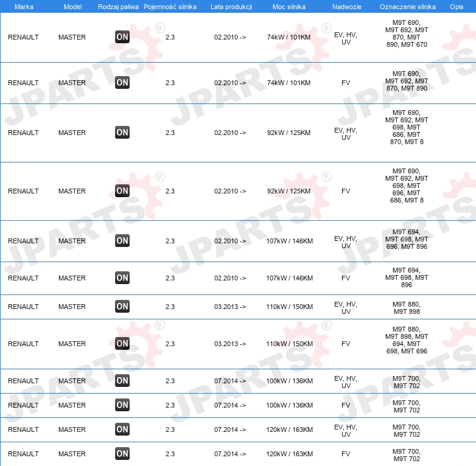The height and width of the screenshot is (466, 476).
Task: Click the ON icon in the 107kW EV, HV, UV row
Action: (x=122, y=240)
